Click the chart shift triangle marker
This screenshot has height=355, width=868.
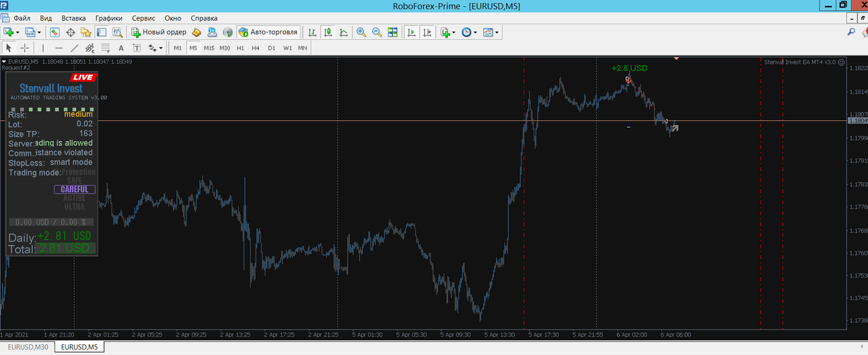pos(676,59)
